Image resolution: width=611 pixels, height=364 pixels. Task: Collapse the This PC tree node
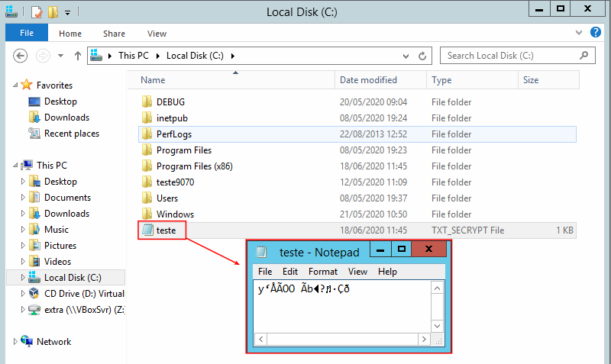click(16, 166)
